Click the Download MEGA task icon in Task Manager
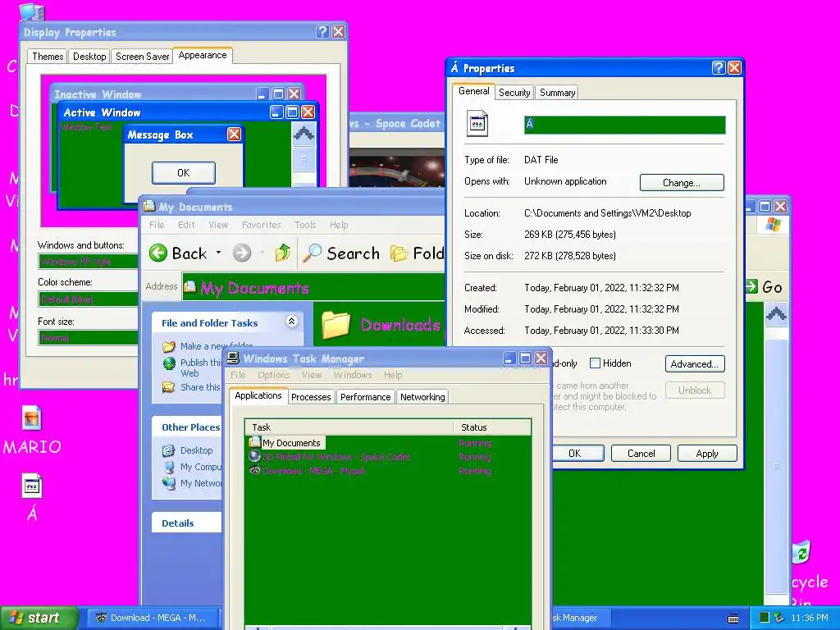Image resolution: width=840 pixels, height=630 pixels. click(x=254, y=470)
